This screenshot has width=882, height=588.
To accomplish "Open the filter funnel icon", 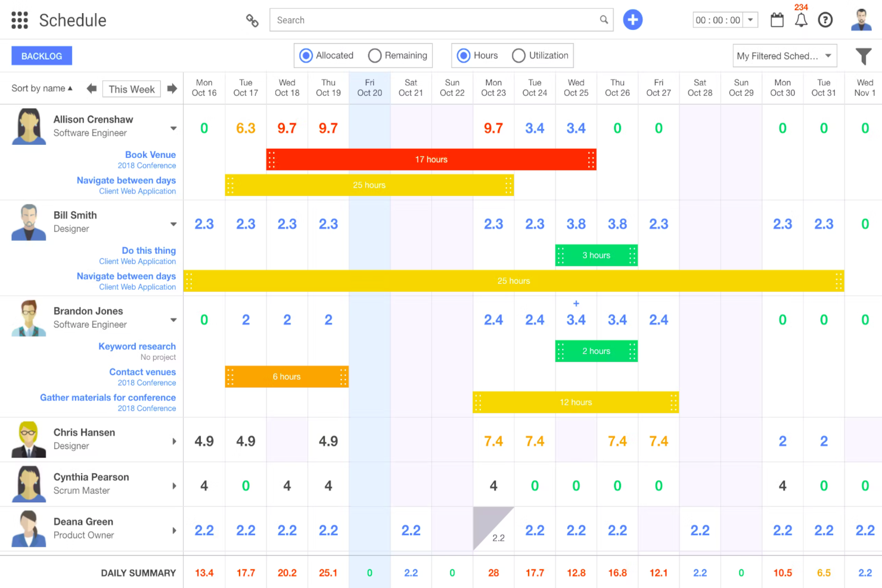I will (x=864, y=56).
